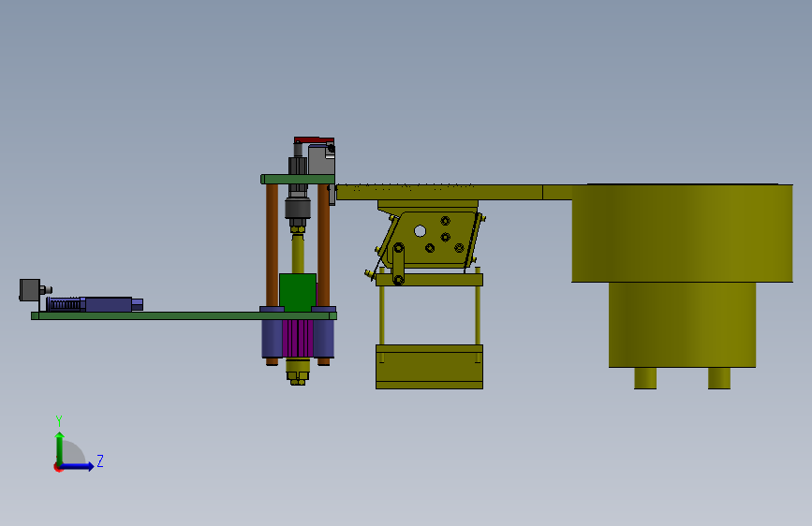Image resolution: width=812 pixels, height=526 pixels.
Task: Select the bright green block above base plate
Action: tap(298, 293)
